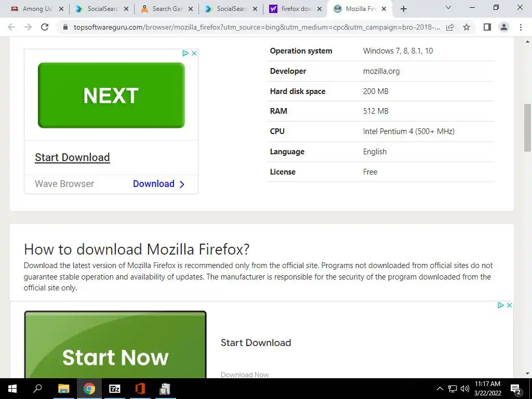Close the firefox download Yahoo tab

[x=320, y=9]
